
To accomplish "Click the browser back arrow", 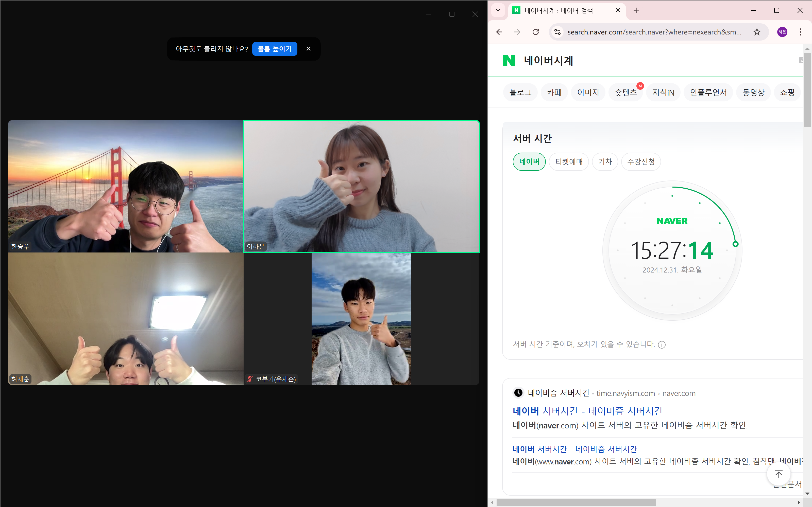I will (499, 32).
